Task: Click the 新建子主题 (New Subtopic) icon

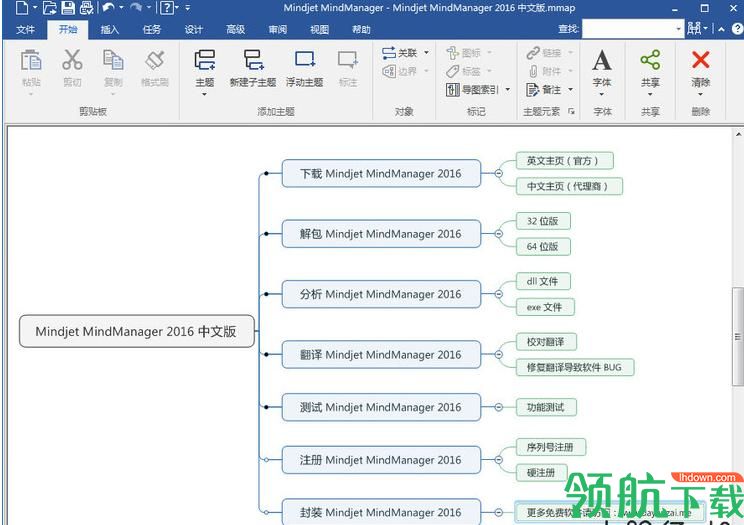Action: click(x=253, y=60)
